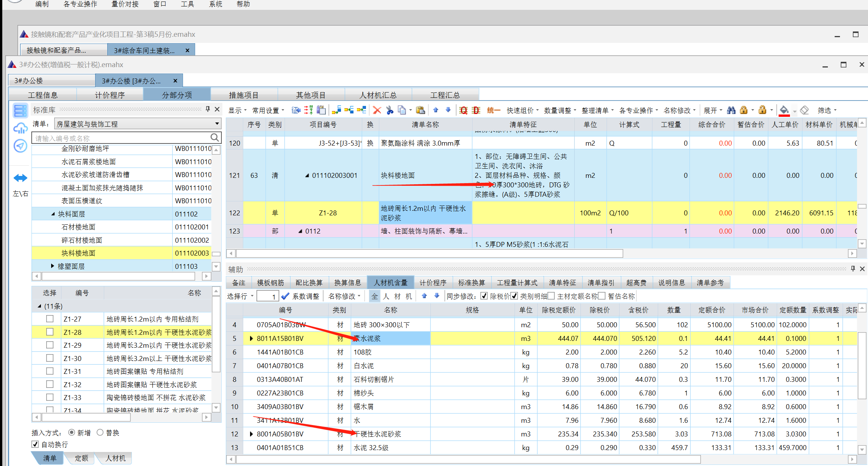Click the left-right swap arrow icon
This screenshot has width=868, height=466.
[20, 178]
